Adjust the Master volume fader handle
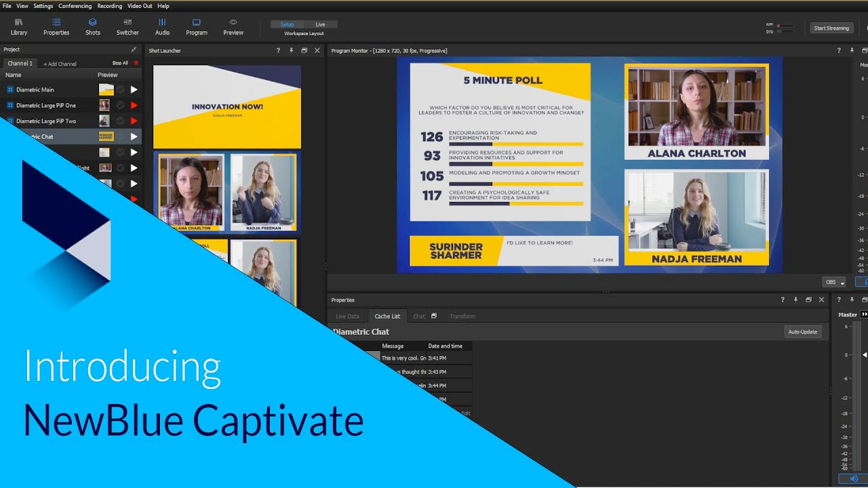868x488 pixels. (865, 354)
